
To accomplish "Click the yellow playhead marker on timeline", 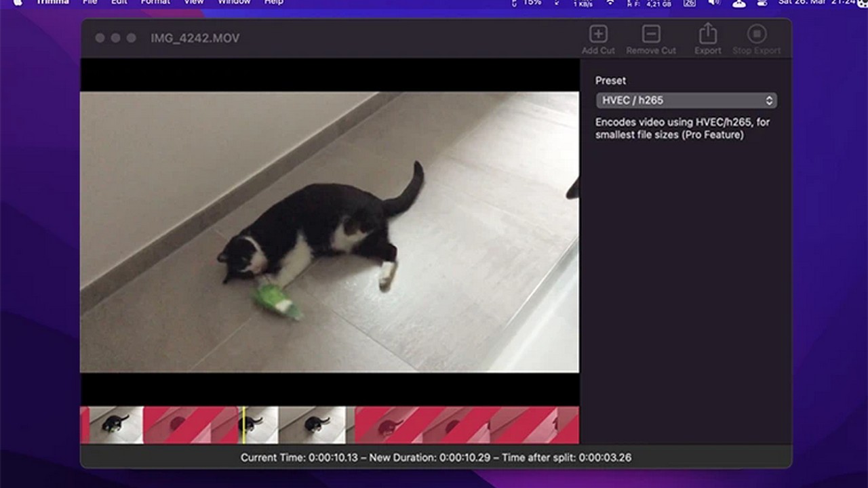I will click(x=243, y=425).
